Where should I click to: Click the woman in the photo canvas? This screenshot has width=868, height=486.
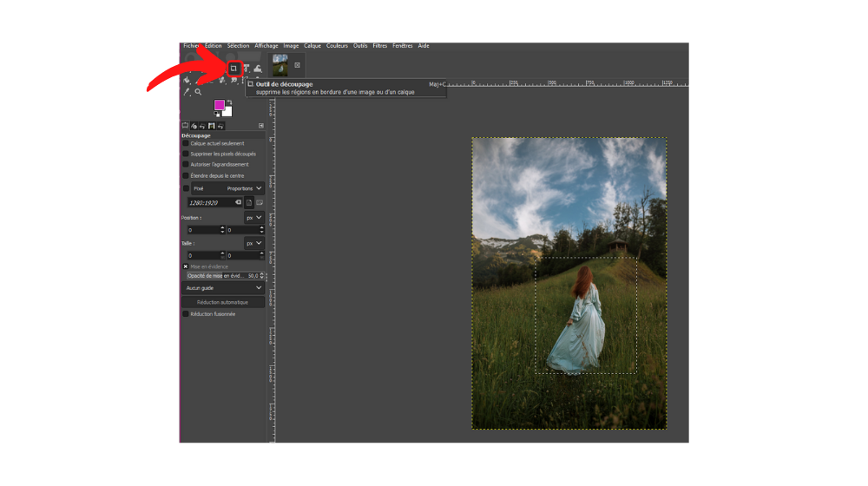579,321
